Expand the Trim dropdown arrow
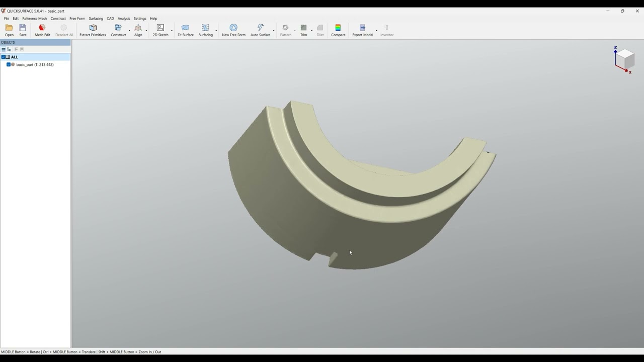Screen dimensions: 644x362 [311, 31]
